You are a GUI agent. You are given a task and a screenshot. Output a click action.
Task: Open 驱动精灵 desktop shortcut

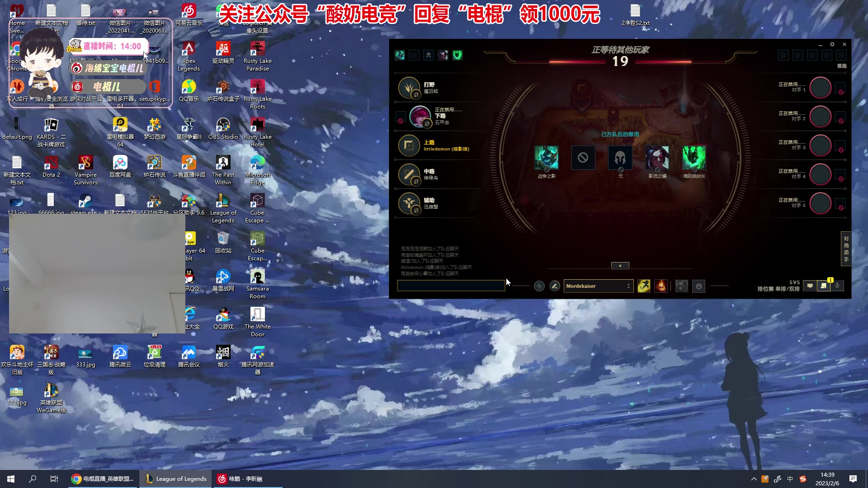click(x=223, y=52)
